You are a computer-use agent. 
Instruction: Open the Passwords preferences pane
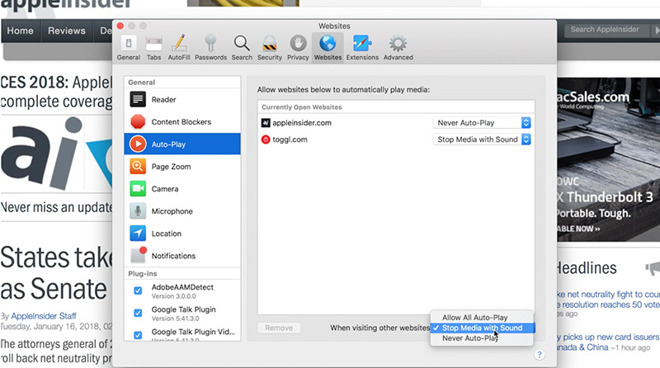click(x=210, y=48)
